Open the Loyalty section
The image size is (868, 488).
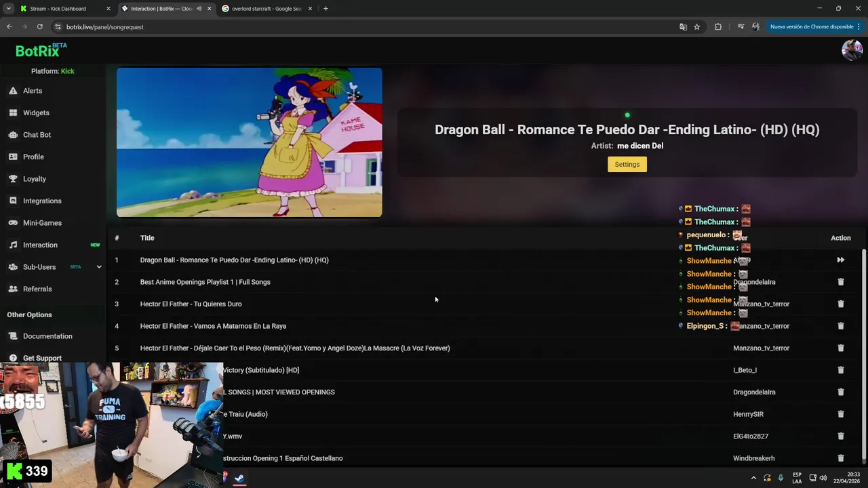point(35,179)
